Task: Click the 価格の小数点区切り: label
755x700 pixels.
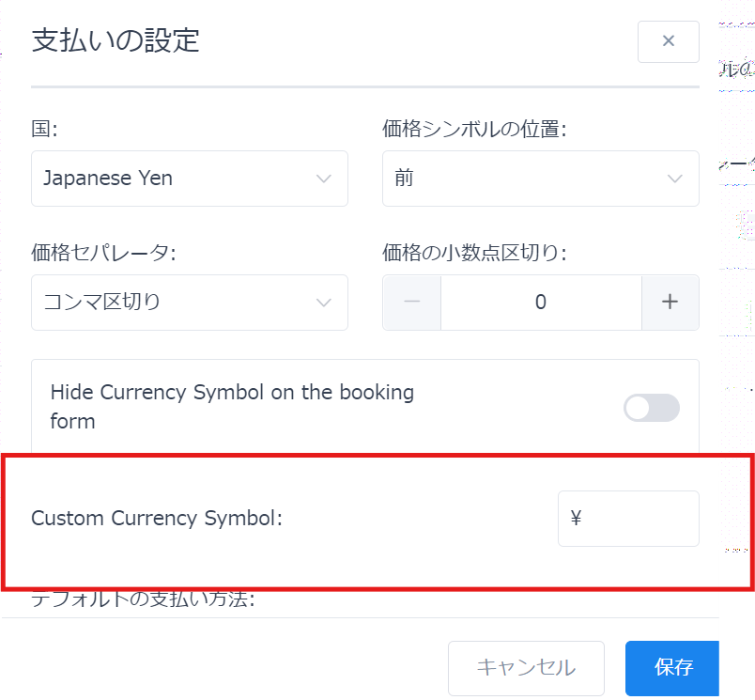Action: tap(474, 253)
